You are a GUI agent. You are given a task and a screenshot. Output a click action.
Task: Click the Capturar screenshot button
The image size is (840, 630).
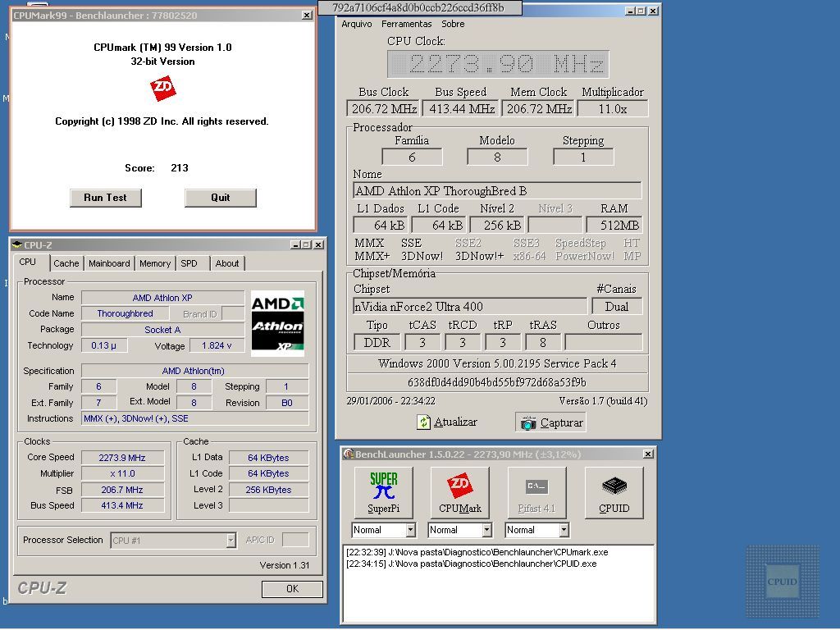551,422
